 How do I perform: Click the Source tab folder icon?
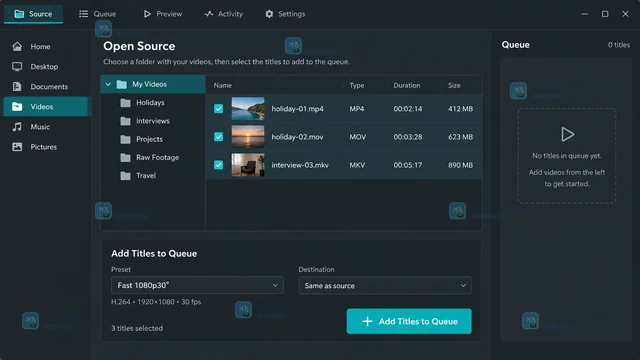[19, 14]
